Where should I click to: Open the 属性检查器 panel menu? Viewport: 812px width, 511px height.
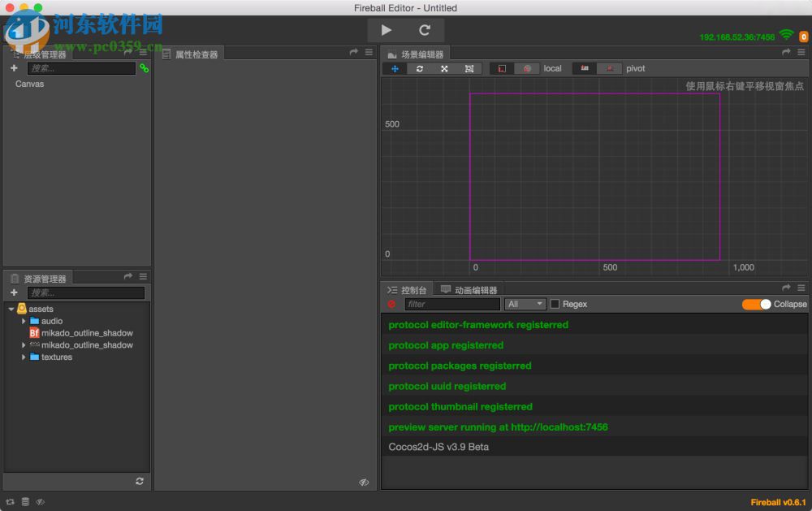click(x=369, y=54)
